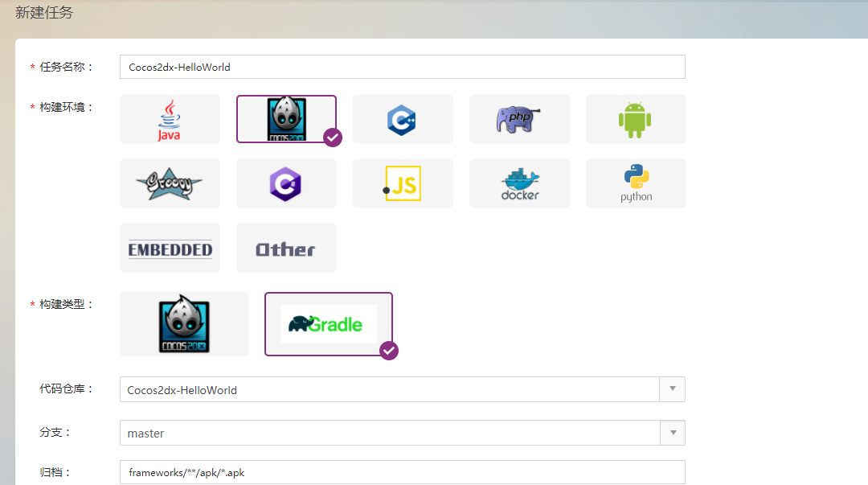Choose the Groovy build environment
Screen dimensions: 868x485
[170, 183]
